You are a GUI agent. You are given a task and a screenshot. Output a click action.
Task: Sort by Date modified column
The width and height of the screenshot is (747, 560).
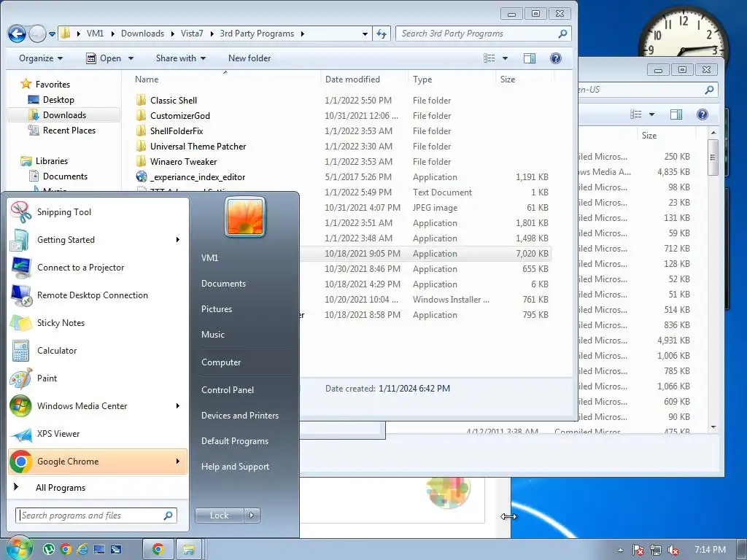[x=352, y=79]
